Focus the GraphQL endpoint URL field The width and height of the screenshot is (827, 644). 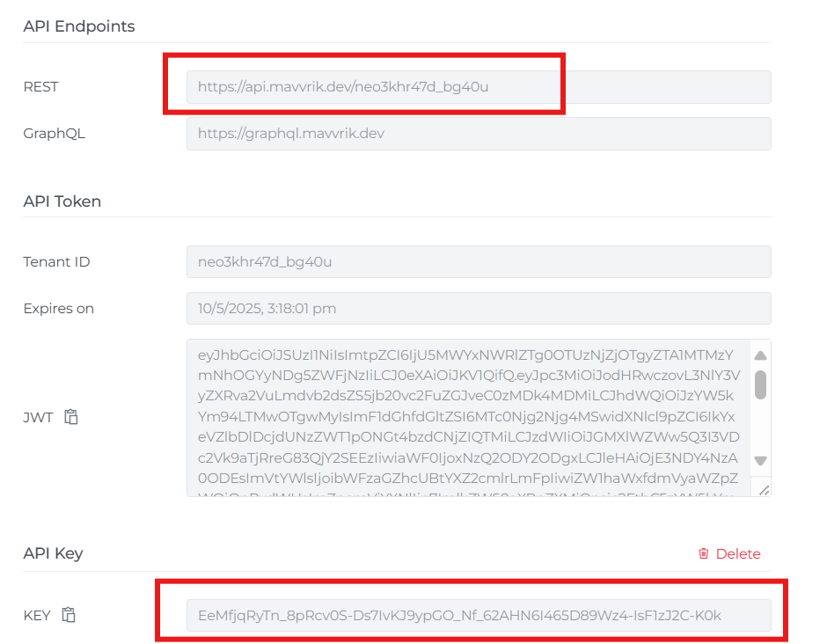tap(478, 134)
